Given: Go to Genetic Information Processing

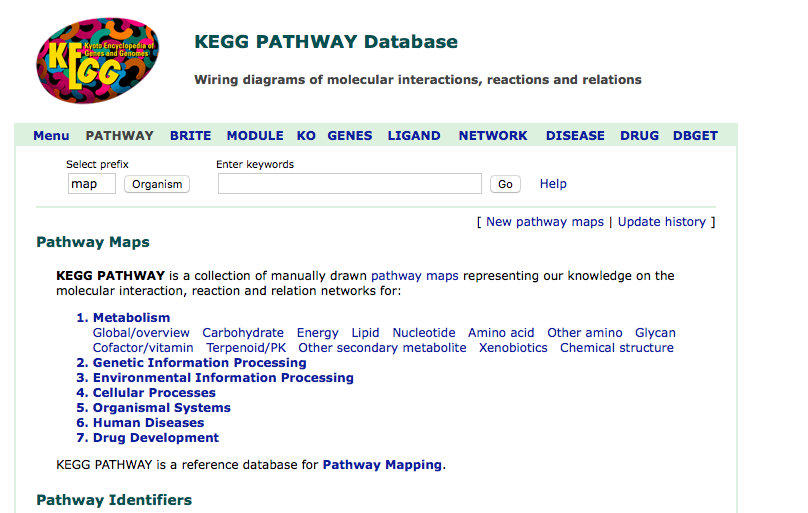Looking at the screenshot, I should 199,363.
